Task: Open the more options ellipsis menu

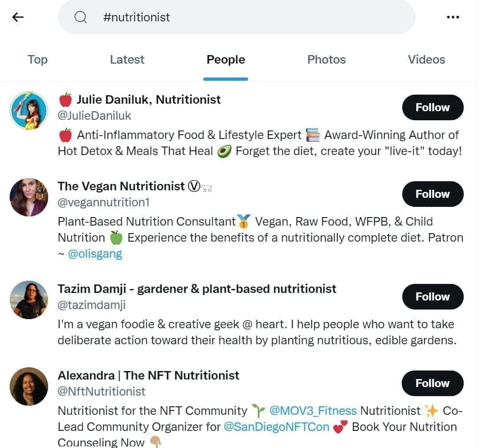Action: click(452, 17)
